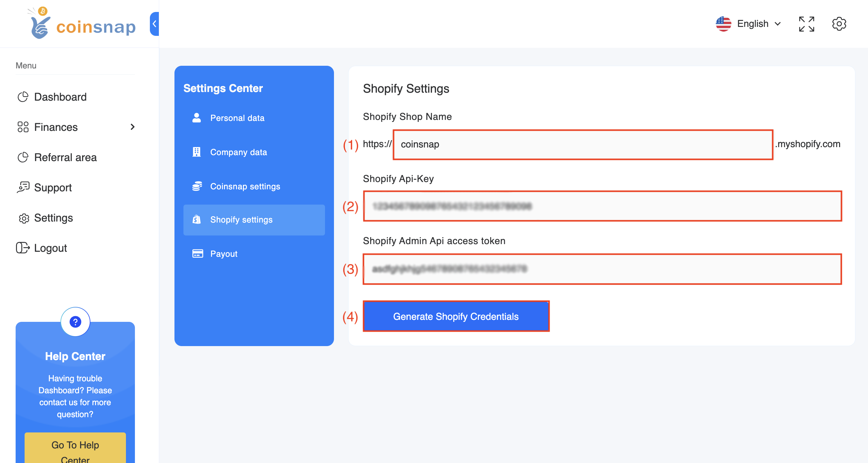Click the Shopify Shop Name input field

(x=583, y=144)
